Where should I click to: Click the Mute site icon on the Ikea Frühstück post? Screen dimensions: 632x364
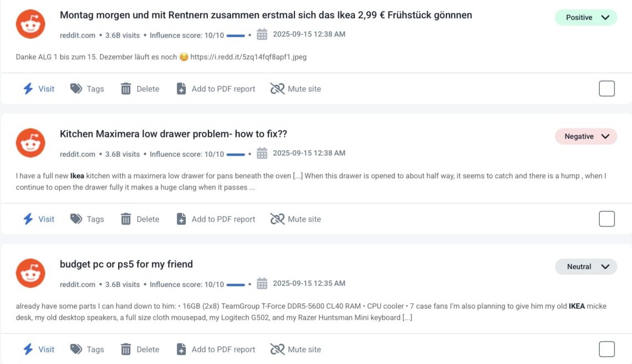click(x=277, y=89)
